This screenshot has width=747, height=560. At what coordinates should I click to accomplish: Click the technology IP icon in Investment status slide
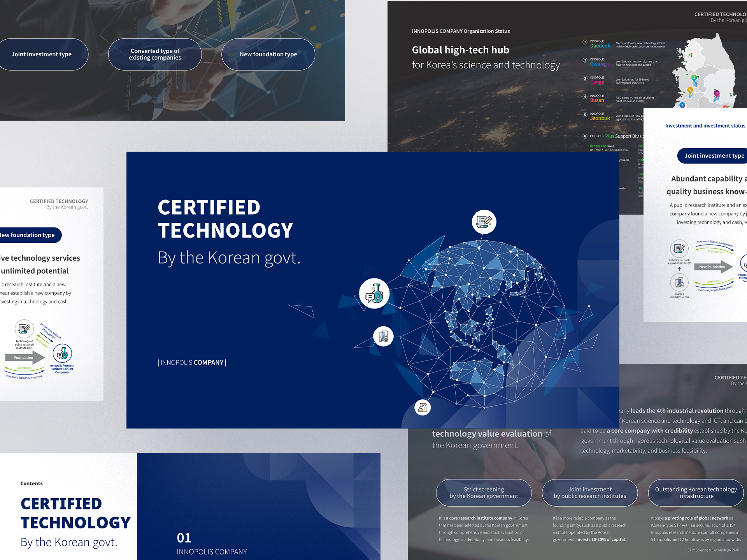[x=679, y=248]
